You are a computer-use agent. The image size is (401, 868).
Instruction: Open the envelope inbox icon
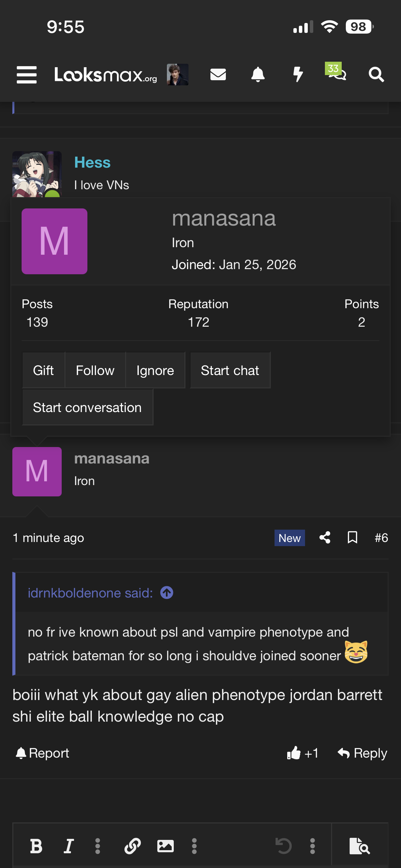[218, 74]
